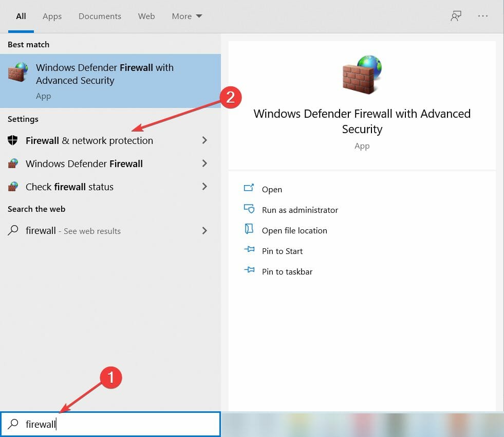The width and height of the screenshot is (504, 437).
Task: Run the app as administrator
Action: tap(300, 210)
